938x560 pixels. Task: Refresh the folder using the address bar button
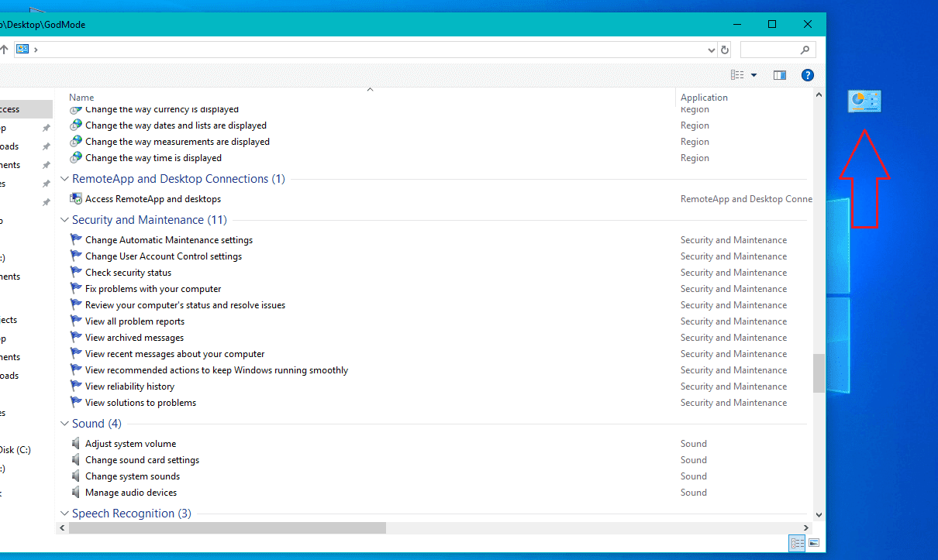click(725, 50)
